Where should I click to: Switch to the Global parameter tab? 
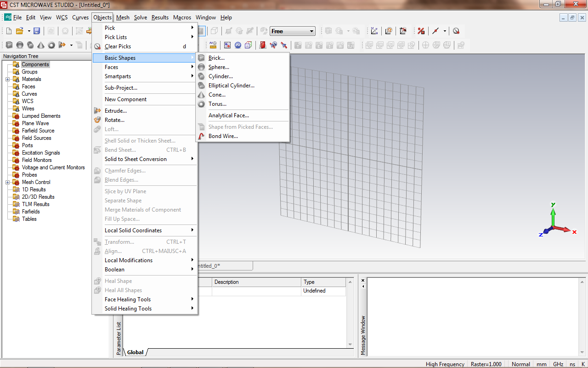[x=135, y=352]
